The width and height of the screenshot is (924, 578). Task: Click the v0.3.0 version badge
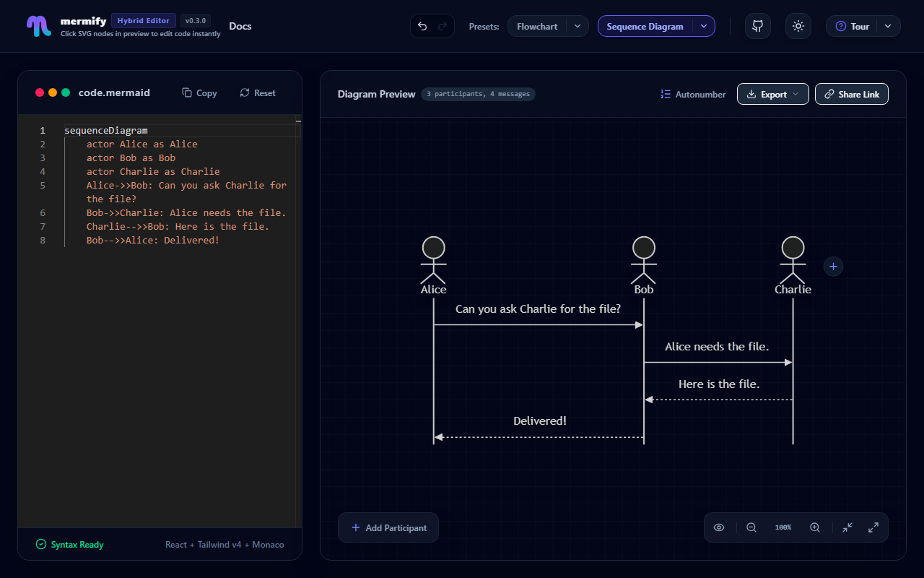click(196, 20)
